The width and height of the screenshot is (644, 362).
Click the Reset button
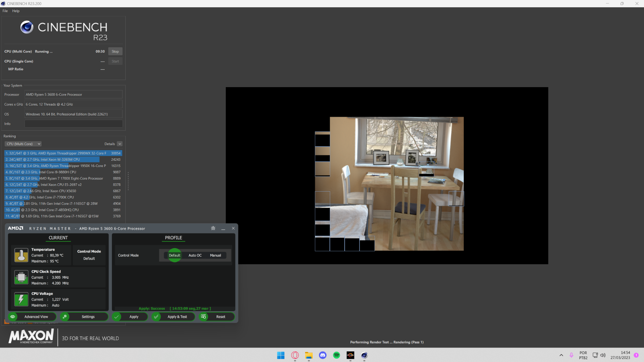217,317
